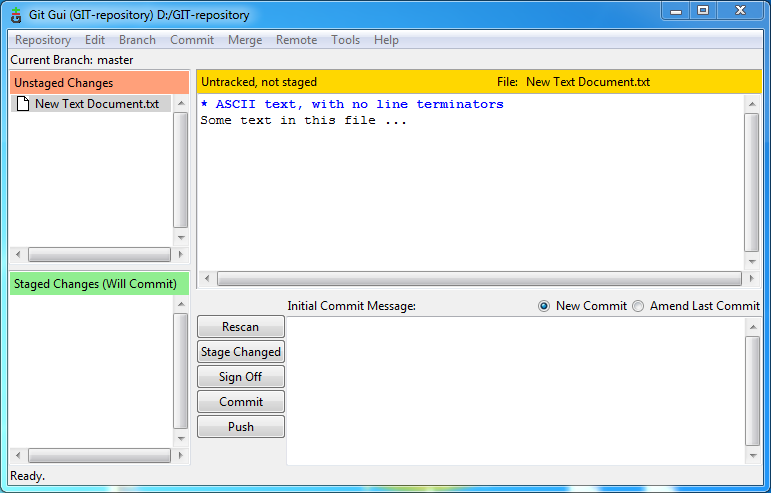This screenshot has height=493, width=771.
Task: Click the blue ASCII text info line
Action: pos(352,104)
